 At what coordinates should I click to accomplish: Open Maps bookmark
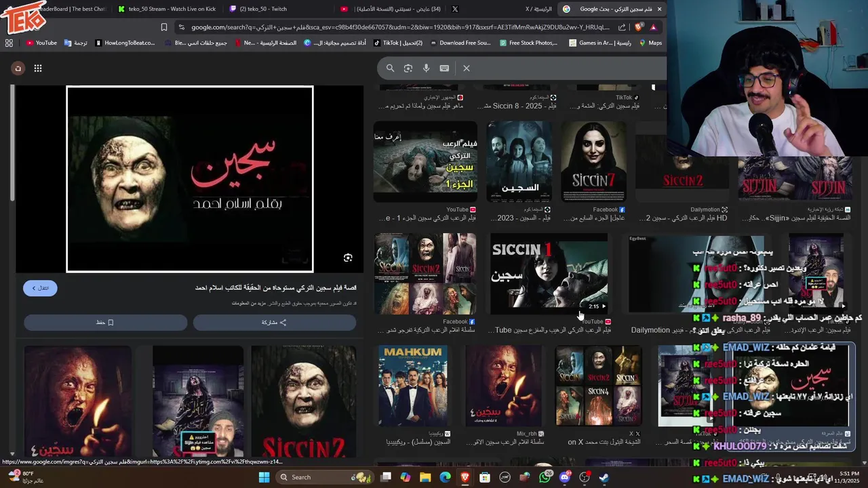coord(650,43)
